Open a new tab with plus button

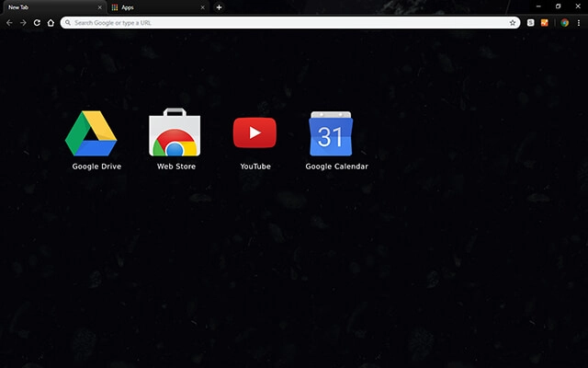[x=219, y=7]
